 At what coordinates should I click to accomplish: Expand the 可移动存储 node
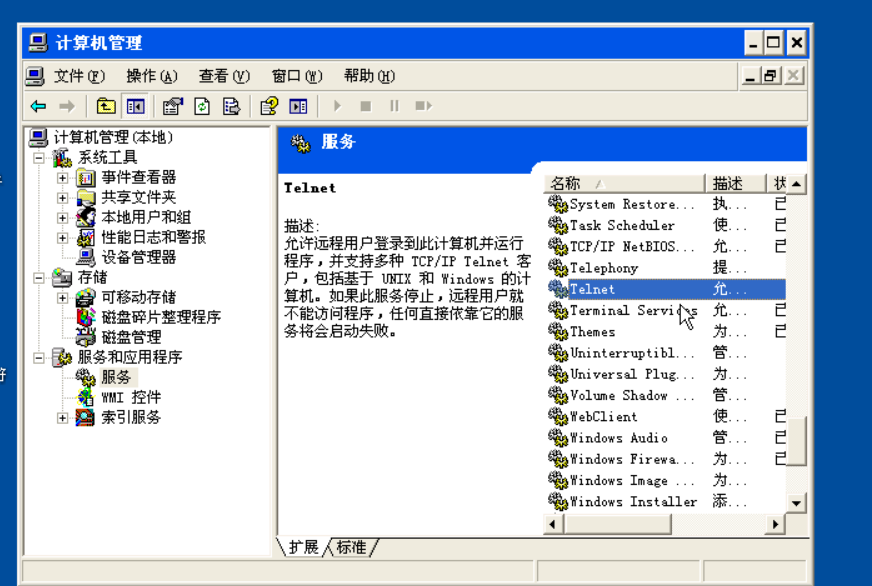pos(62,298)
